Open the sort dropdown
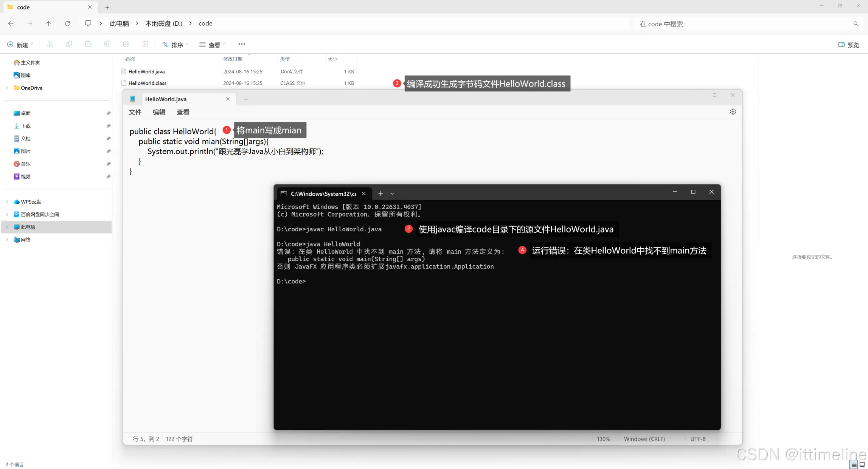Viewport: 868px width, 469px height. [175, 45]
